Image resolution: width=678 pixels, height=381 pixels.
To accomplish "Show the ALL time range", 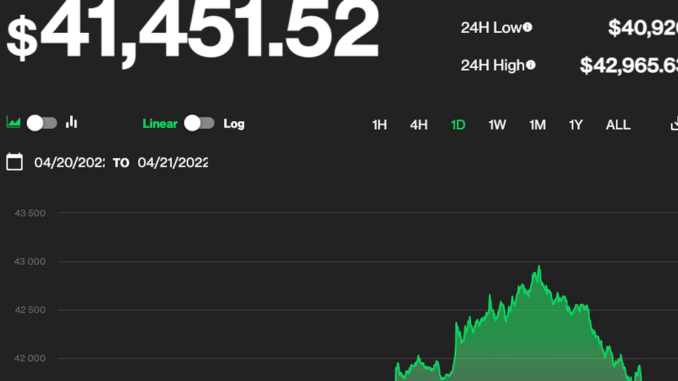I will point(618,125).
